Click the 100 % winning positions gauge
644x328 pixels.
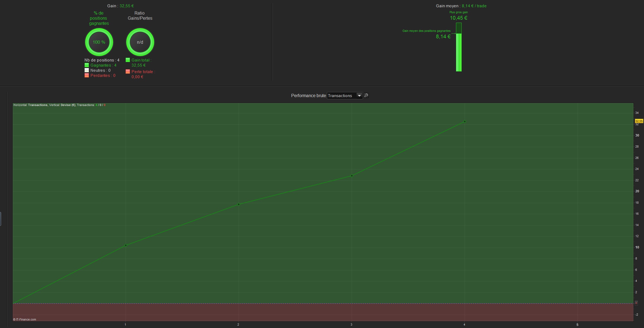pos(99,42)
